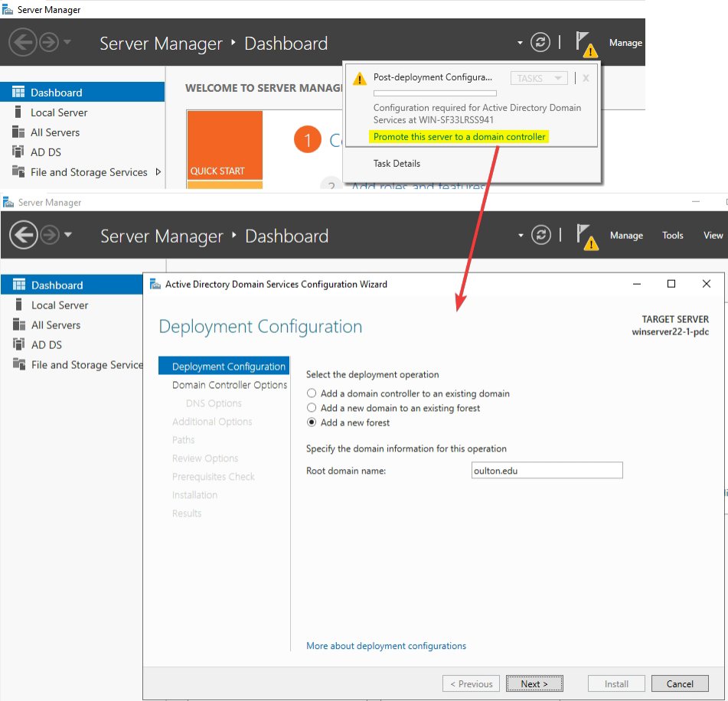The image size is (728, 701).
Task: Open the dropdown caret left of refresh above the popup
Action: tap(521, 43)
